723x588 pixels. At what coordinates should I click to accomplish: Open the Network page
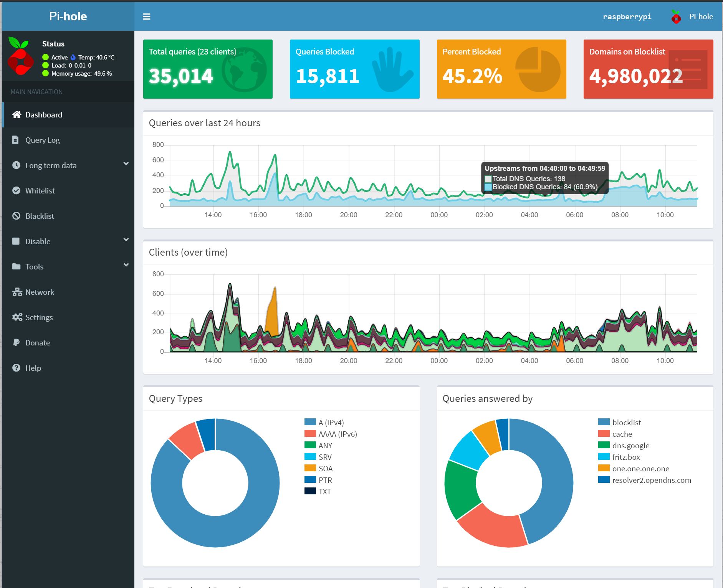click(x=68, y=292)
